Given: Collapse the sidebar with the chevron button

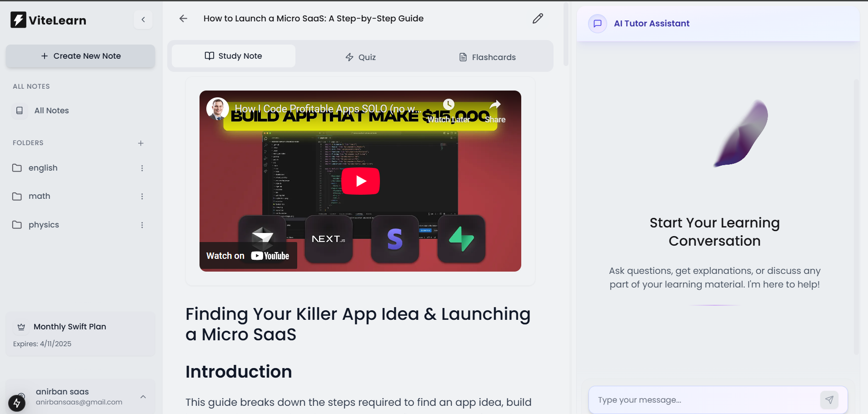Looking at the screenshot, I should pos(143,20).
